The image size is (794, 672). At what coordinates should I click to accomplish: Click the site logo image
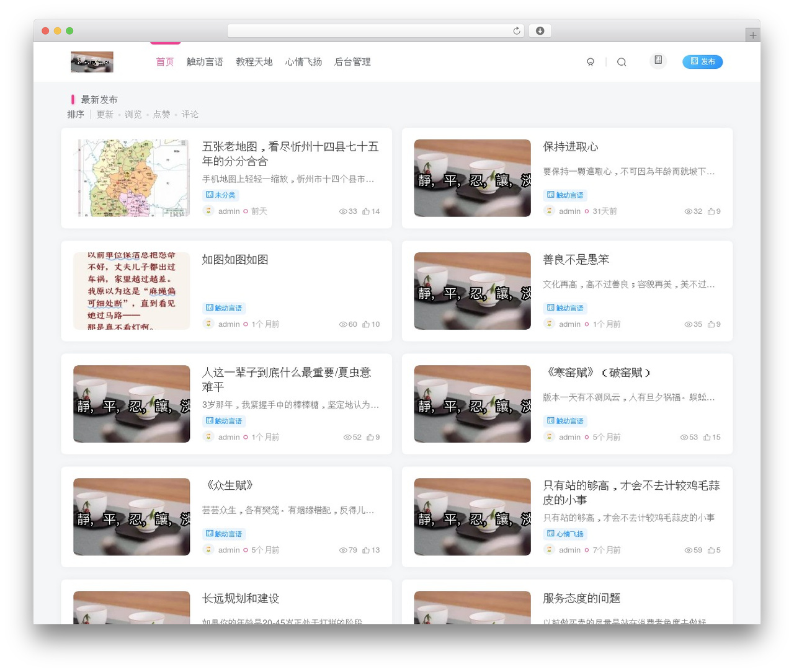pyautogui.click(x=92, y=62)
